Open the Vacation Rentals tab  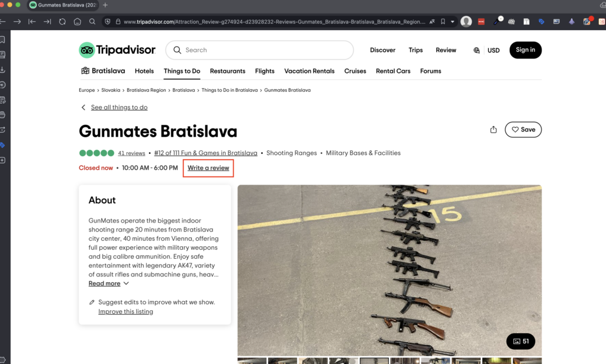pos(310,71)
